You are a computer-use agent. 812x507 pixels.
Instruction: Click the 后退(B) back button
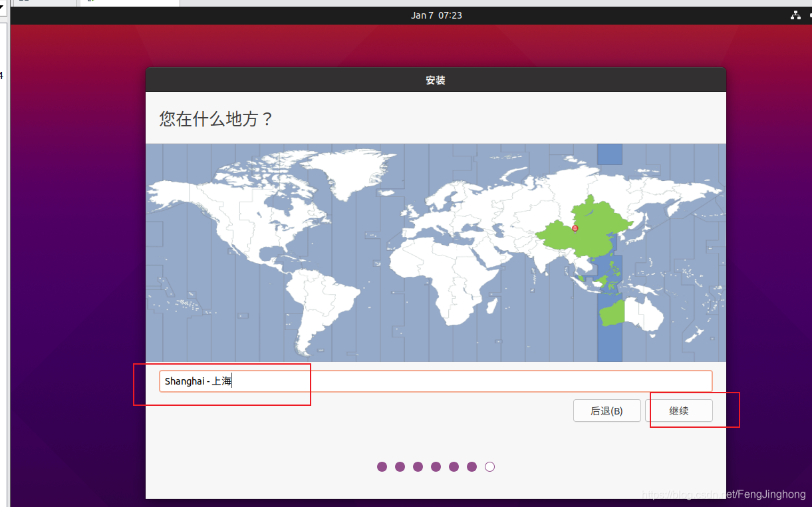(x=607, y=411)
